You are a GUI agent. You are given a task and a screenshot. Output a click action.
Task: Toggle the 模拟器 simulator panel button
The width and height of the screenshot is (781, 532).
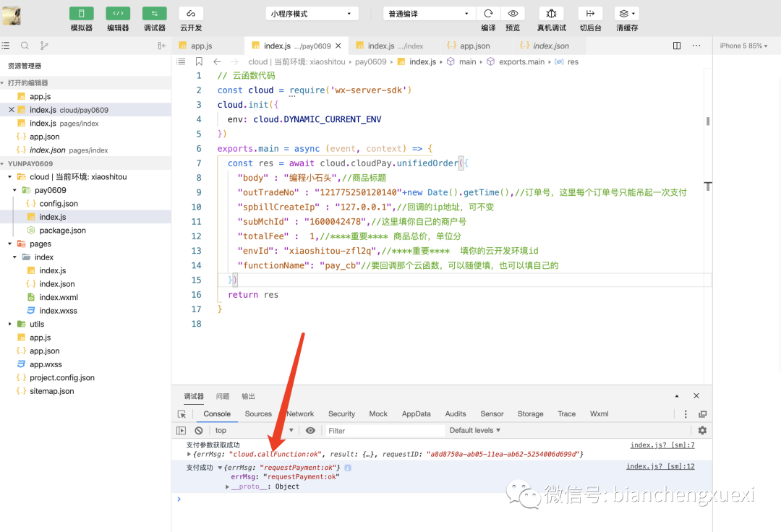(81, 14)
